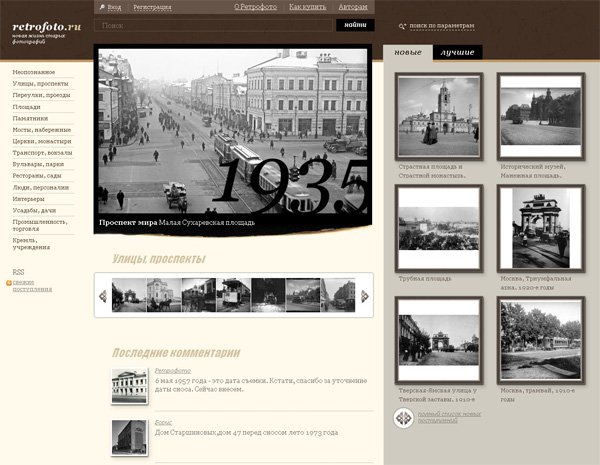Select Церкви, монастыри category
This screenshot has width=600, height=465.
pos(42,141)
